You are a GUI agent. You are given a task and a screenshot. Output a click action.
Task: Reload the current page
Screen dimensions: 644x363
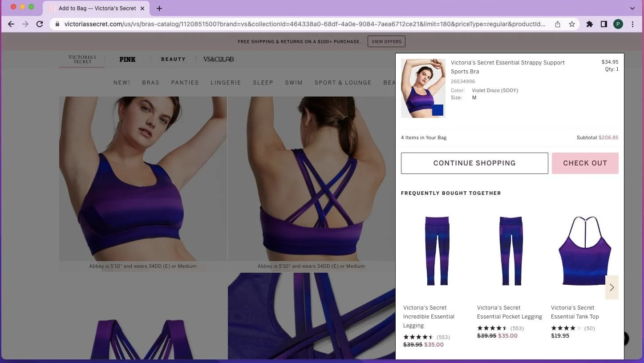coord(40,24)
